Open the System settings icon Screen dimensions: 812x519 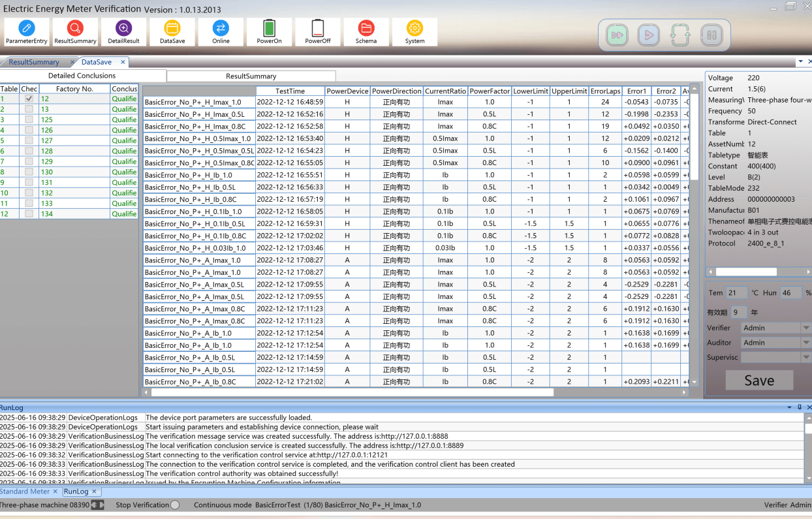click(x=414, y=31)
